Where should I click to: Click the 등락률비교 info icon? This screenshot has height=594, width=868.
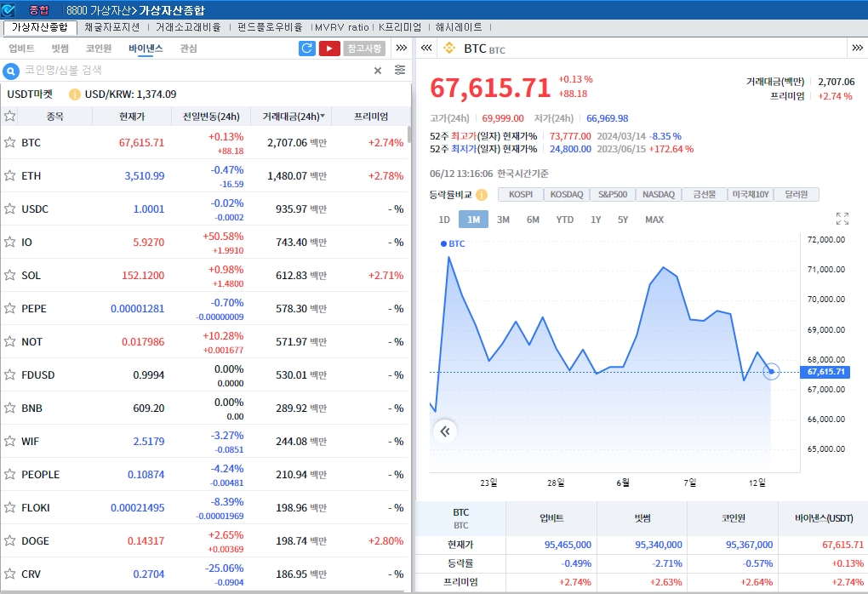click(x=482, y=195)
